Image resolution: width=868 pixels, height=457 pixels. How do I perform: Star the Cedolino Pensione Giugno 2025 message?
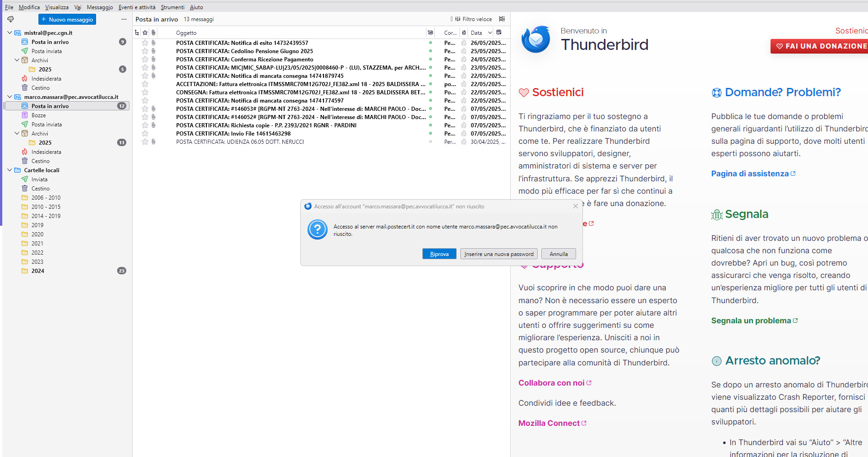[x=145, y=51]
